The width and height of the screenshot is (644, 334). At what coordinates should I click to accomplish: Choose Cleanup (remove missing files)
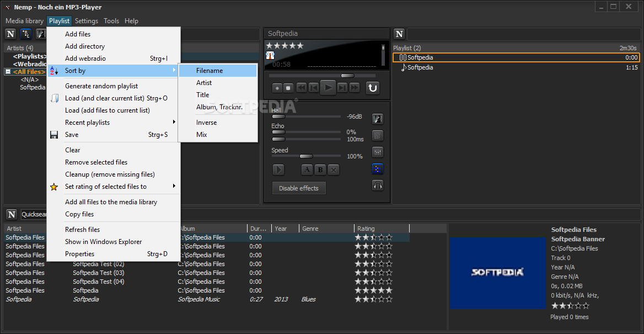[x=114, y=174]
